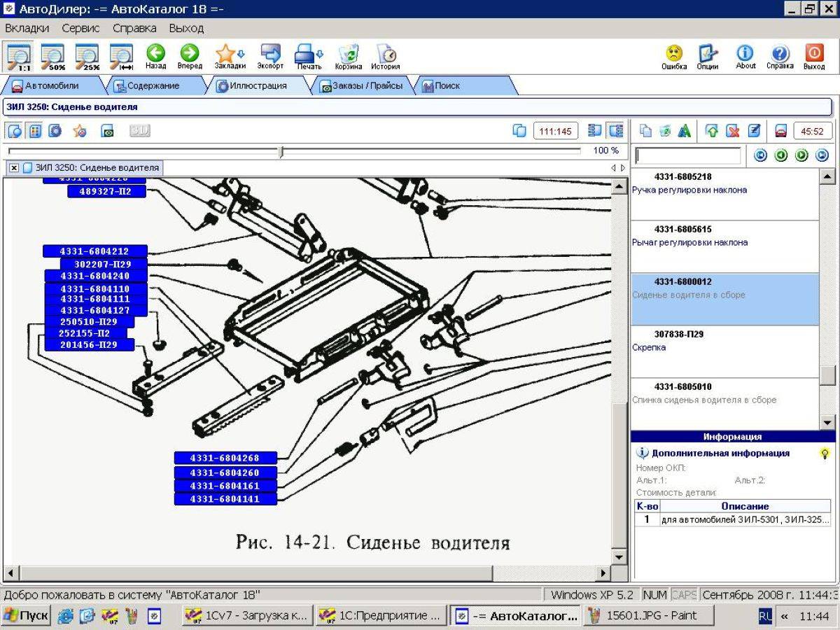This screenshot has height=630, width=840.
Task: Click the 111:145 counter button
Action: [555, 131]
